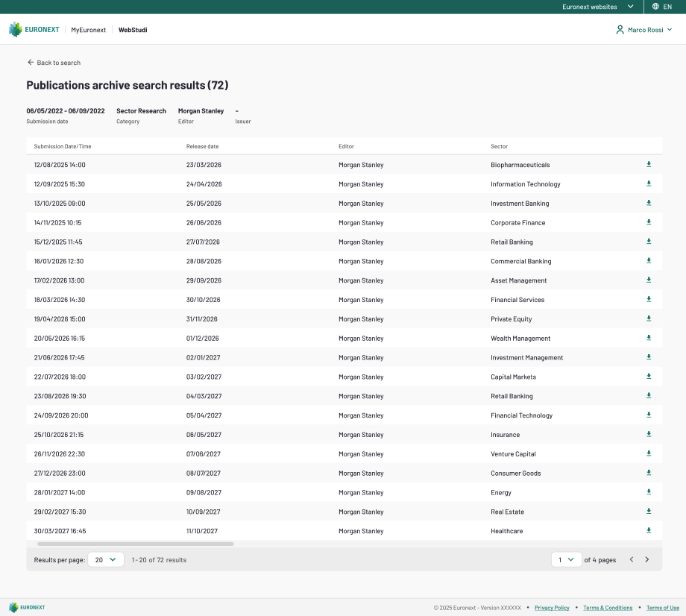Open the WebStudi header item

coord(133,30)
